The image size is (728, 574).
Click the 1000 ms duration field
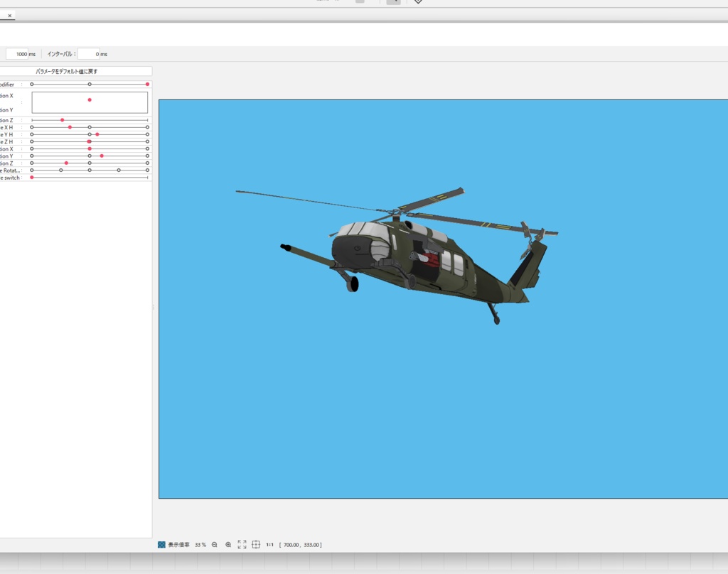tap(18, 54)
